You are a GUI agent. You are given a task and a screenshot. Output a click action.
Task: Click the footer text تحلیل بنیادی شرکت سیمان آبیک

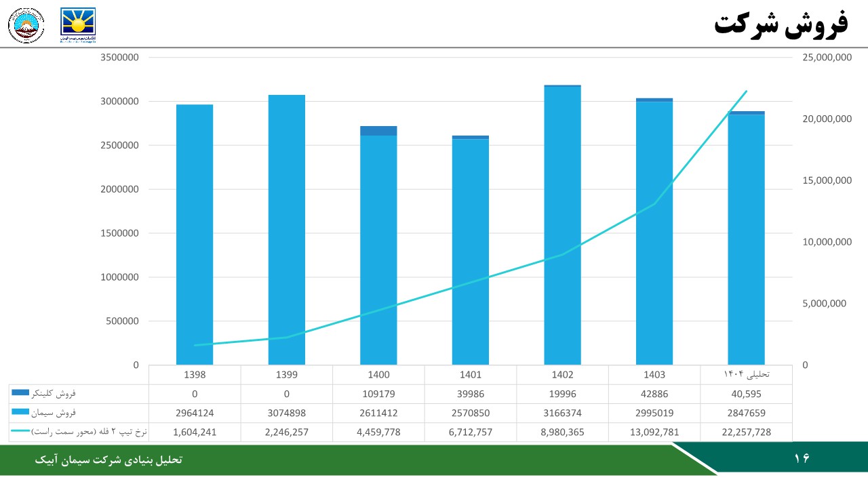pos(108,460)
